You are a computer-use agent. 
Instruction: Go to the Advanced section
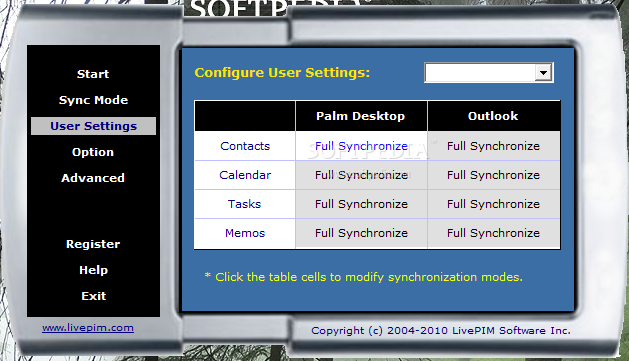pos(93,178)
